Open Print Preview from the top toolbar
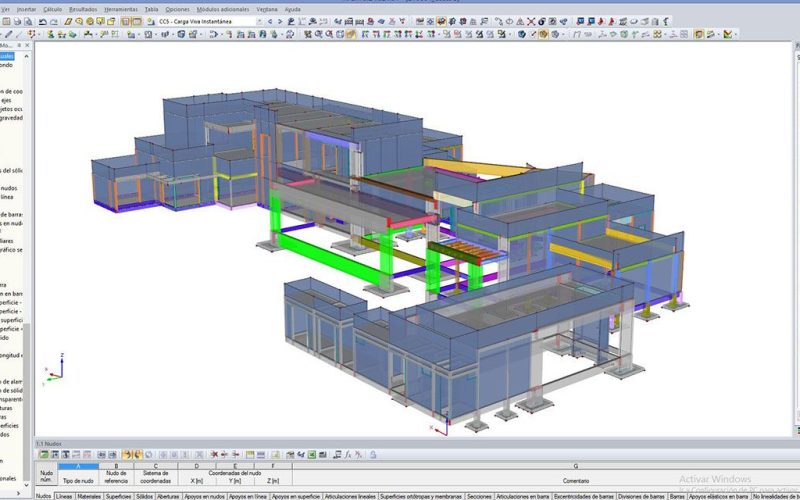 click(28, 21)
